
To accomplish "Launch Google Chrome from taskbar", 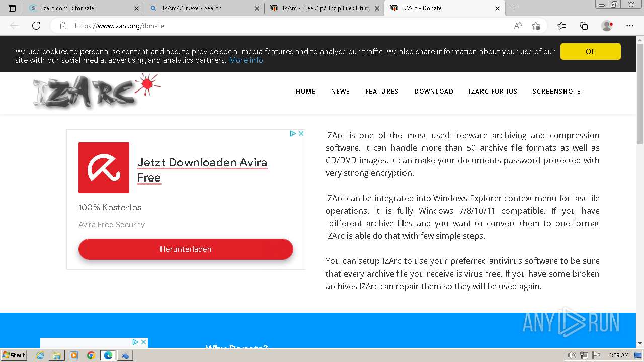I will pos(91,355).
